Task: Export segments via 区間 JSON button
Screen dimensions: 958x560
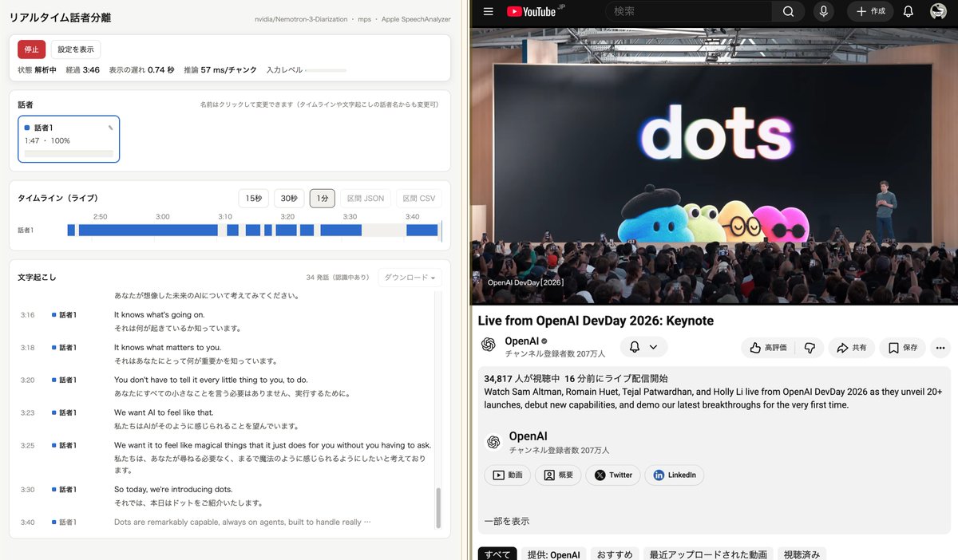Action: pos(365,199)
